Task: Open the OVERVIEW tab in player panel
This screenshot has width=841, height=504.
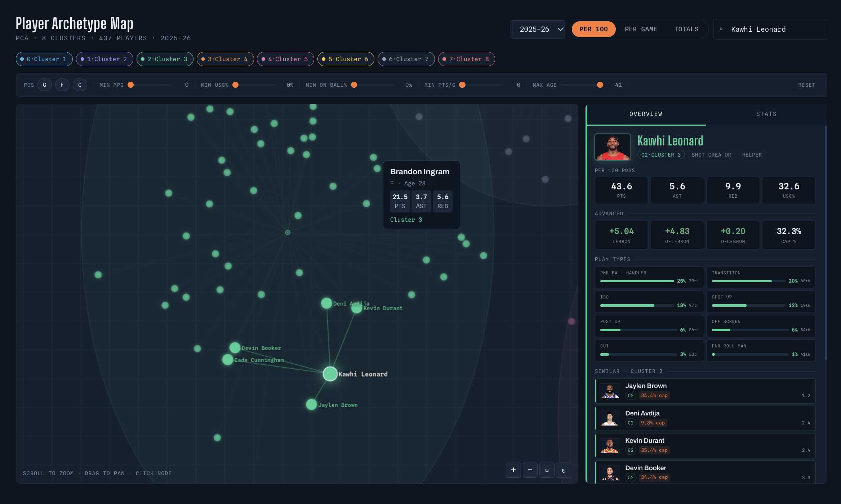Action: tap(646, 114)
